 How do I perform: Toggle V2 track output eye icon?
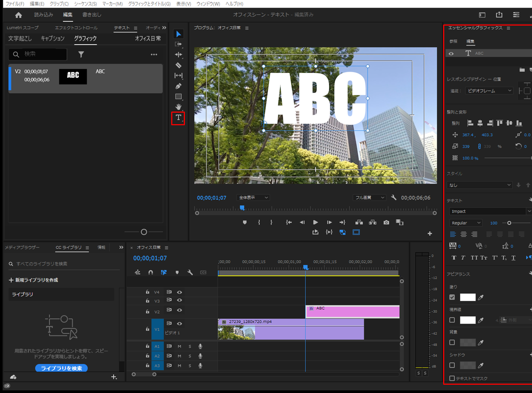click(x=179, y=310)
